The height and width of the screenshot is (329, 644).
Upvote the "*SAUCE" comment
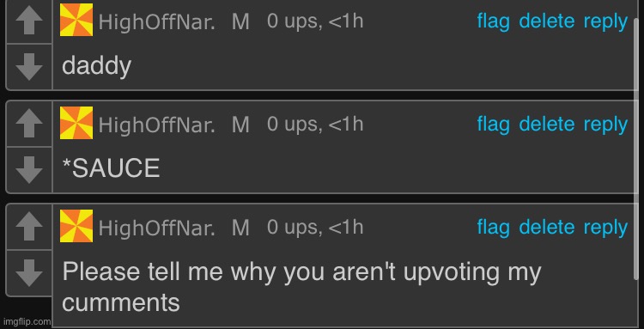pyautogui.click(x=28, y=124)
